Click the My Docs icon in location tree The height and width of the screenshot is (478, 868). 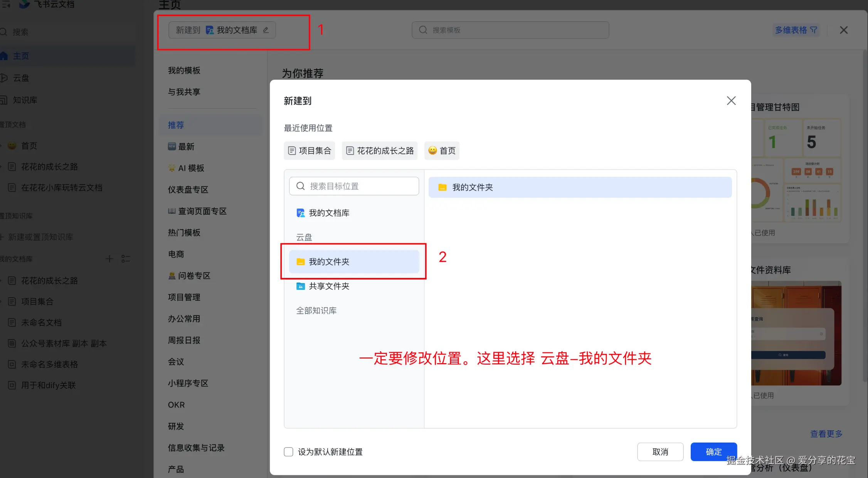coord(300,213)
